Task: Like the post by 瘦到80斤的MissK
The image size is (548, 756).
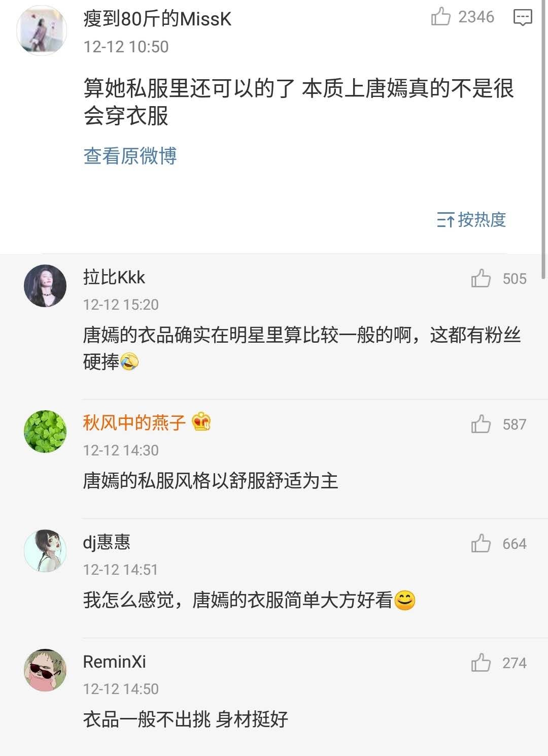Action: coord(440,17)
